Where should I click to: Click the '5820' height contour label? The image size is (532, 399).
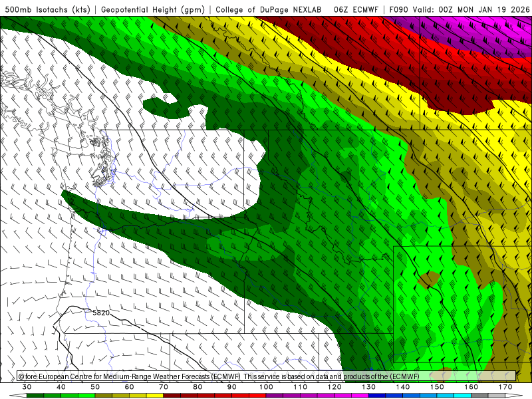pyautogui.click(x=101, y=313)
